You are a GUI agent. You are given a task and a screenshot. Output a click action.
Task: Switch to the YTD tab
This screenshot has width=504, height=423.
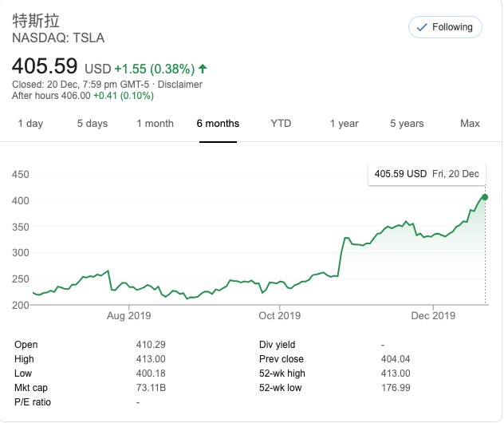click(281, 124)
